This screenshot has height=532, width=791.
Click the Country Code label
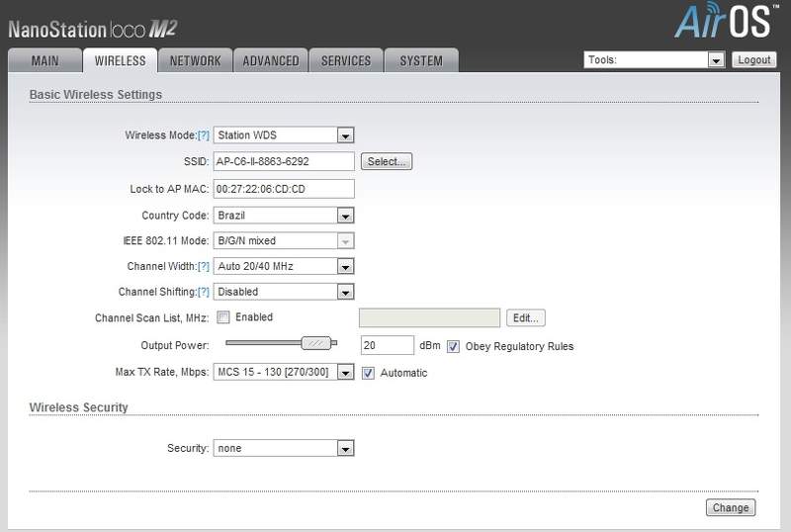[175, 216]
